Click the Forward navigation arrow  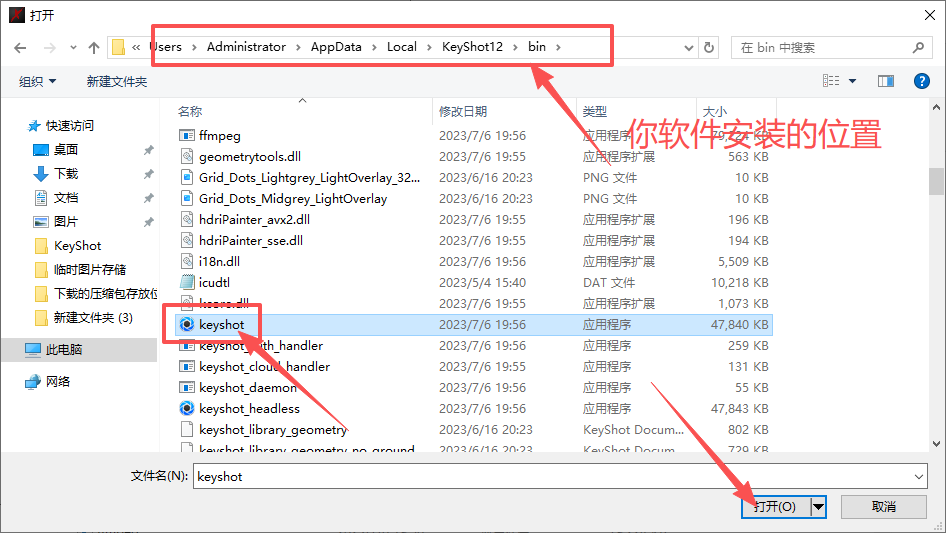[49, 48]
